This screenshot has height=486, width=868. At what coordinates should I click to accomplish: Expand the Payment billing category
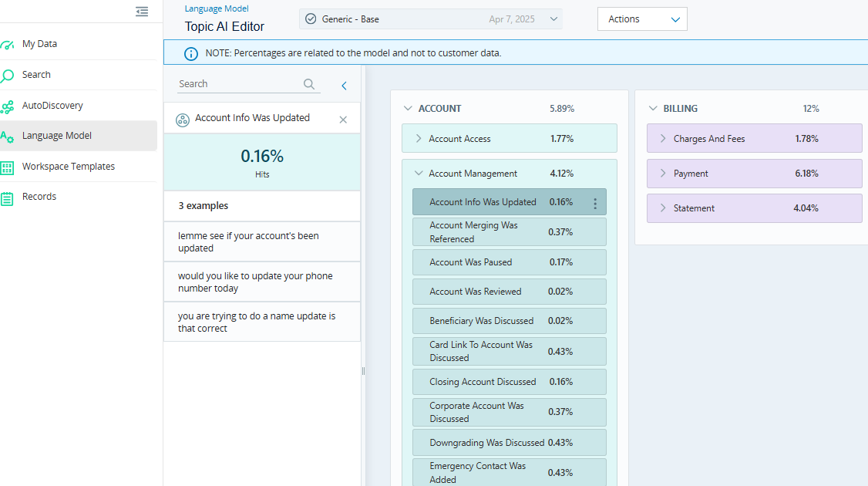pos(663,174)
